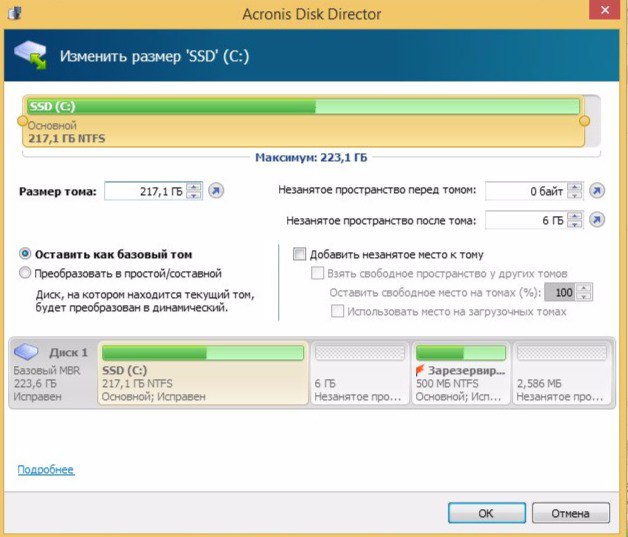Check 'Добавить незанятое место к тому'

[x=299, y=254]
